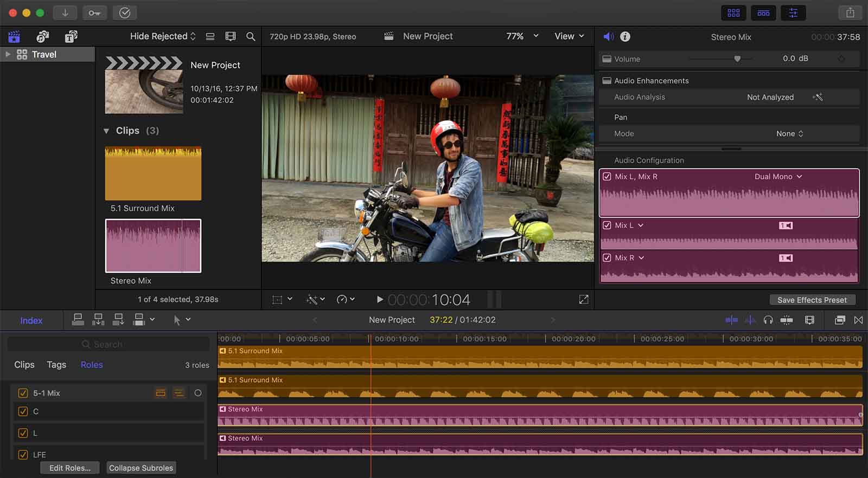Image resolution: width=868 pixels, height=478 pixels.
Task: Uncheck the Mix L channel checkbox
Action: coord(607,225)
